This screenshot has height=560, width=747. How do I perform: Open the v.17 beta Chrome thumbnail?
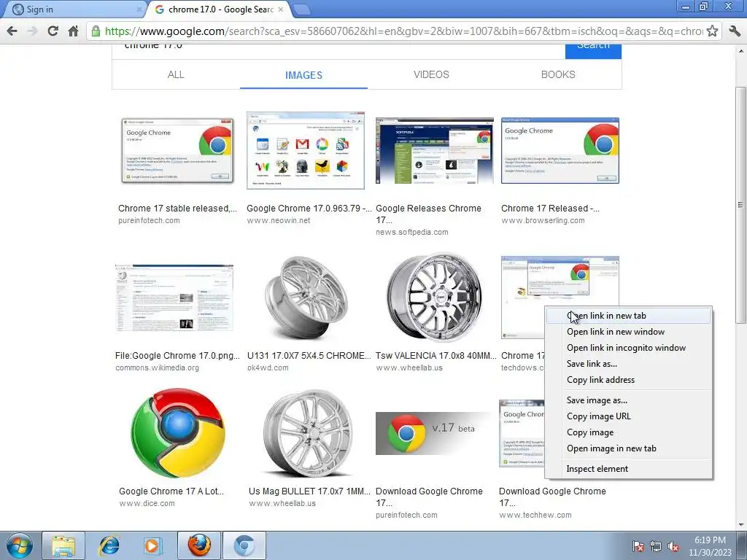(433, 433)
